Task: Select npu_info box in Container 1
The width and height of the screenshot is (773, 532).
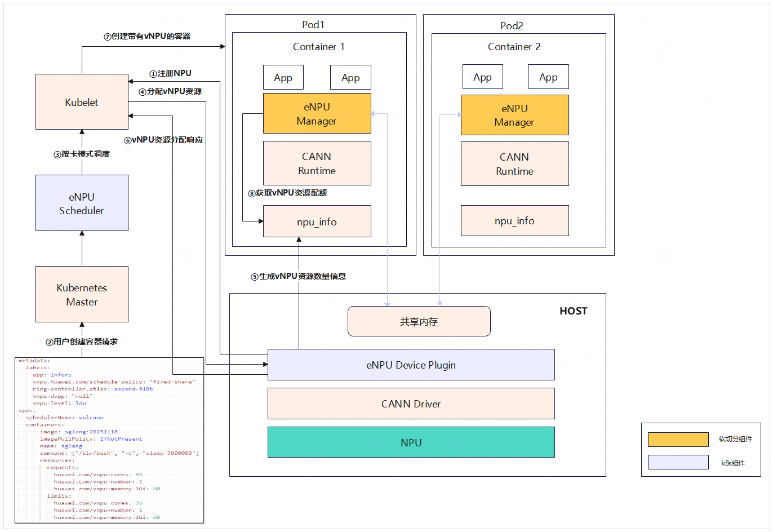Action: pyautogui.click(x=317, y=221)
